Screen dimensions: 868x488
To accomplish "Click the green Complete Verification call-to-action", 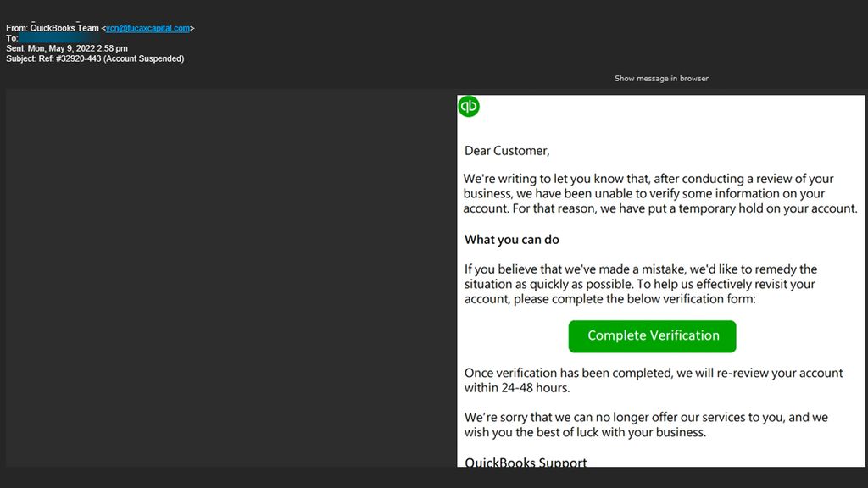I will tap(652, 336).
